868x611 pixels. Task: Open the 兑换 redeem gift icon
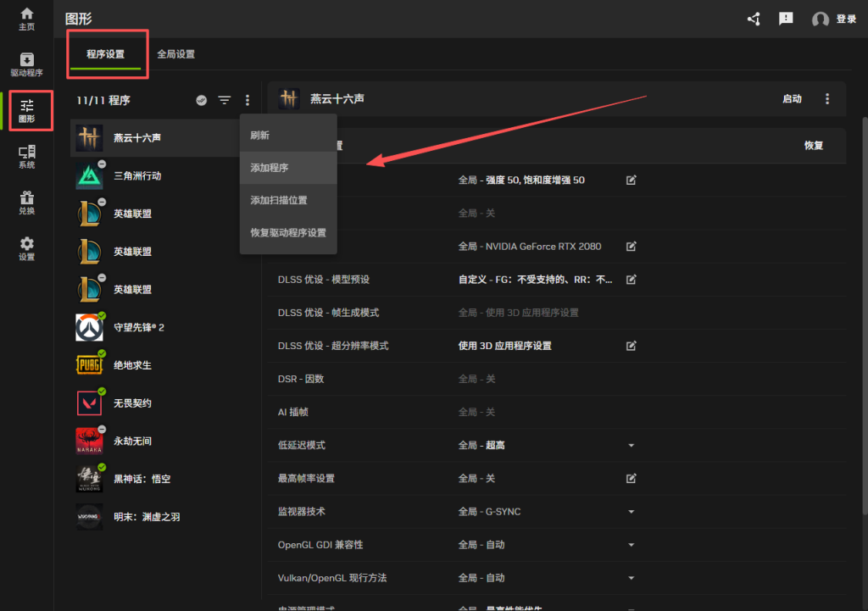click(26, 203)
